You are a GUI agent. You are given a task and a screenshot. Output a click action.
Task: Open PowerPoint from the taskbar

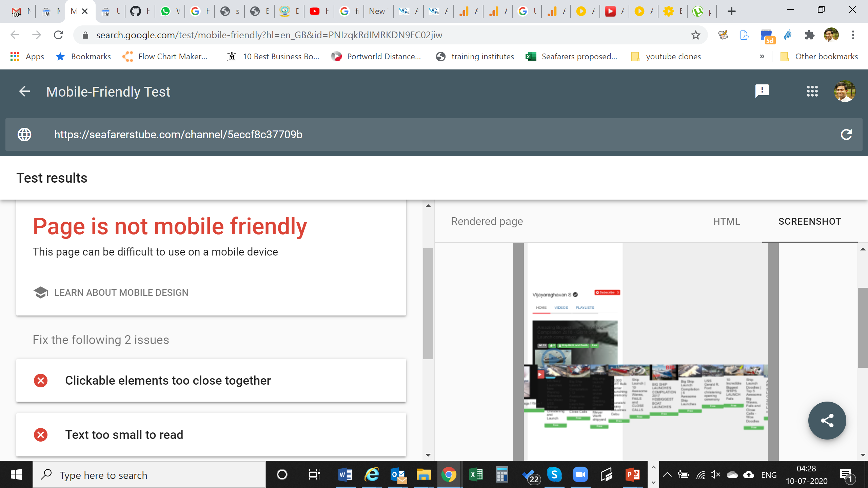click(x=632, y=475)
